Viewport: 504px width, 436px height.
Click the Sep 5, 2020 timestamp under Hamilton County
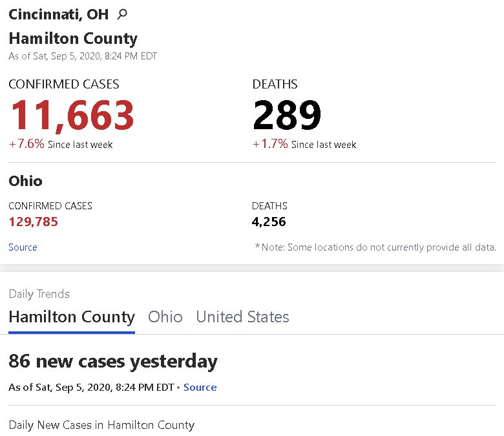pos(83,56)
